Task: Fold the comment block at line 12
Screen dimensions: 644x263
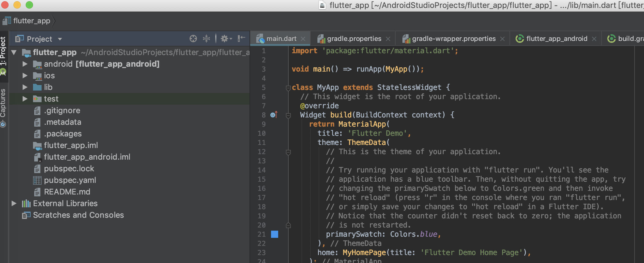Action: click(288, 152)
